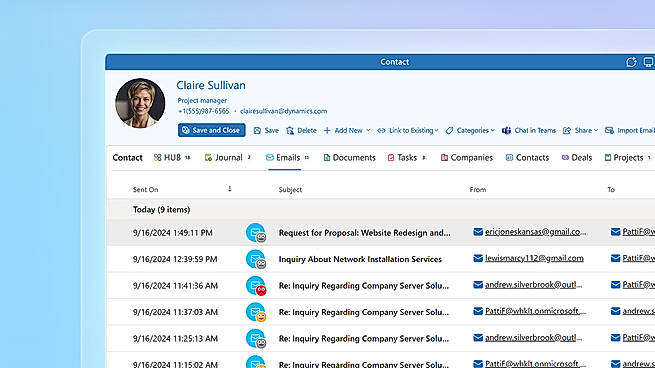Click the Save toolbar button
The image size is (655, 368).
coord(266,130)
